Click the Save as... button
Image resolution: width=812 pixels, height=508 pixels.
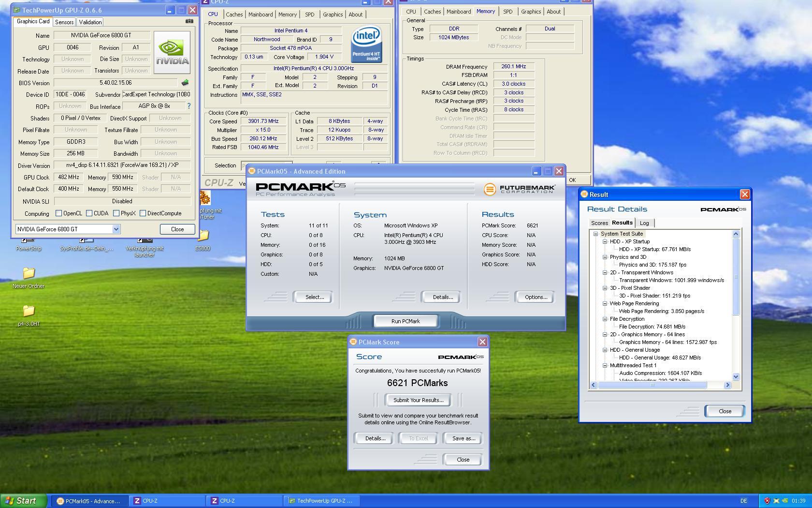pos(464,438)
